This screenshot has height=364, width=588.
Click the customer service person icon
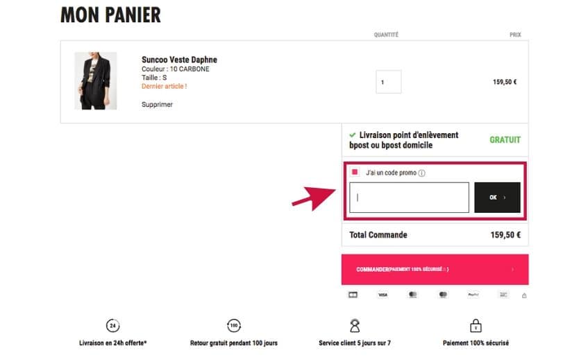click(355, 326)
